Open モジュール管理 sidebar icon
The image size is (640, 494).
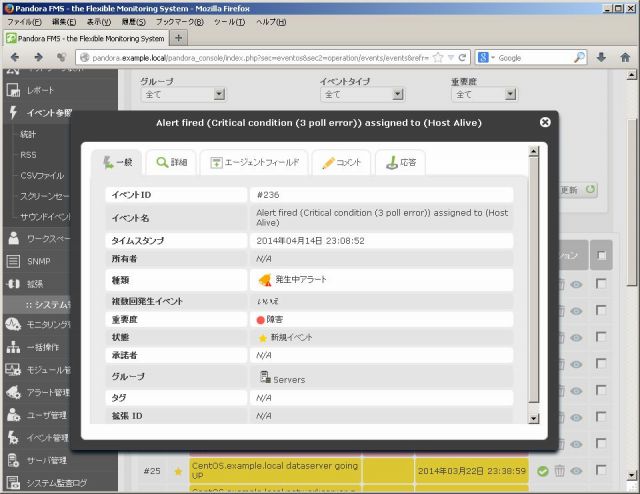[x=13, y=370]
